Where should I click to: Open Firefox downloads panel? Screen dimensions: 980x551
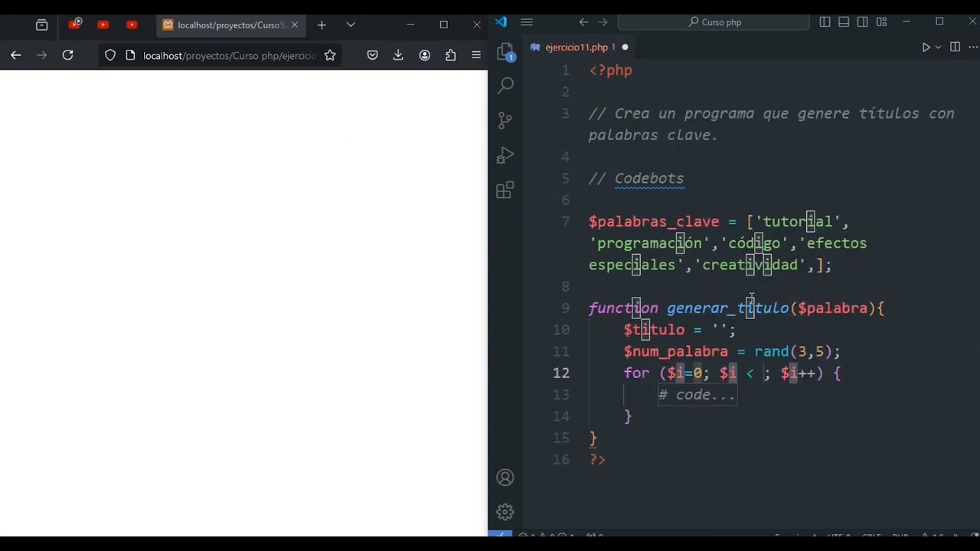pos(398,55)
